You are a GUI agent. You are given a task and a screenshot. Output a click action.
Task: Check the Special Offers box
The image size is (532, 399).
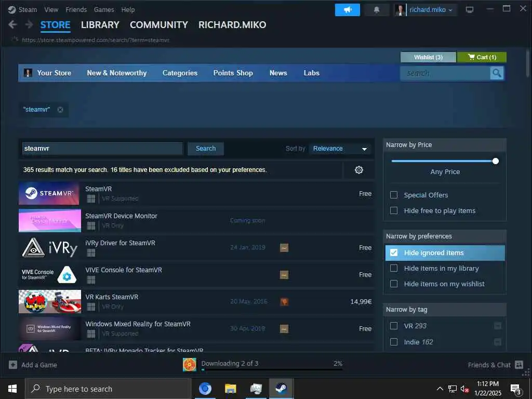click(394, 195)
